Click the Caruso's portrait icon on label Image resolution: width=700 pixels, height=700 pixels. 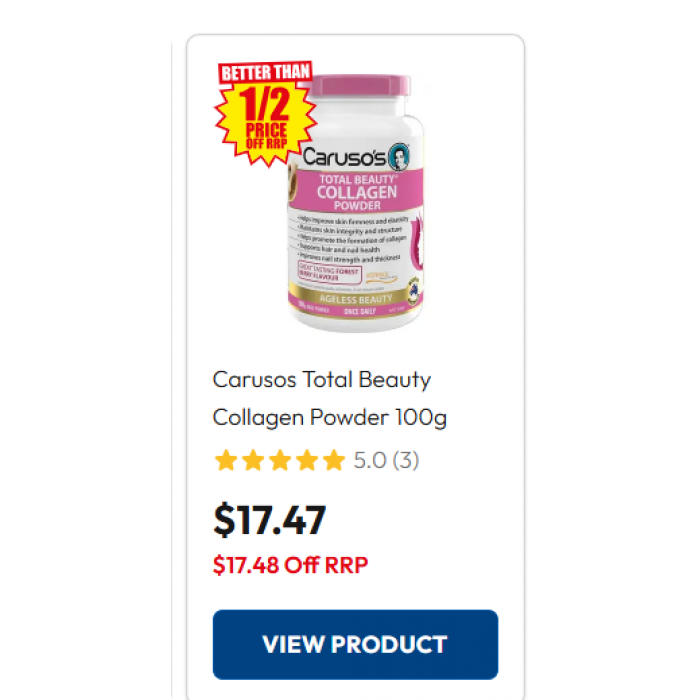click(x=399, y=156)
